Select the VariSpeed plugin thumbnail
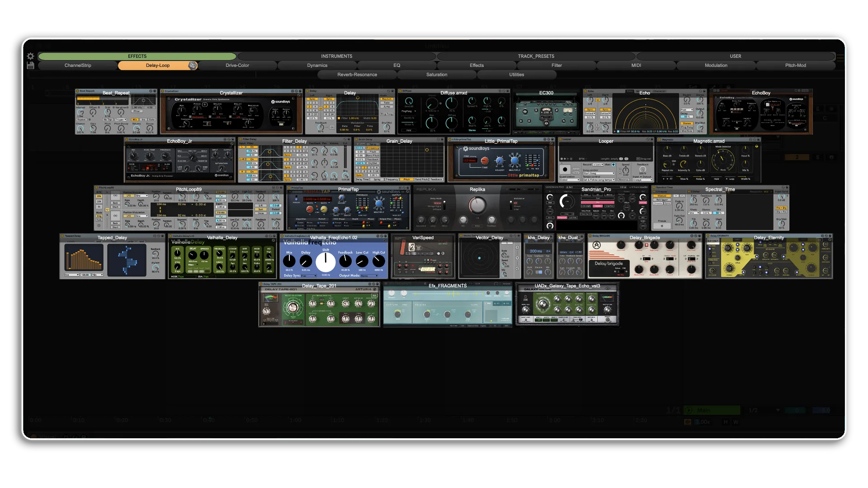 (423, 256)
